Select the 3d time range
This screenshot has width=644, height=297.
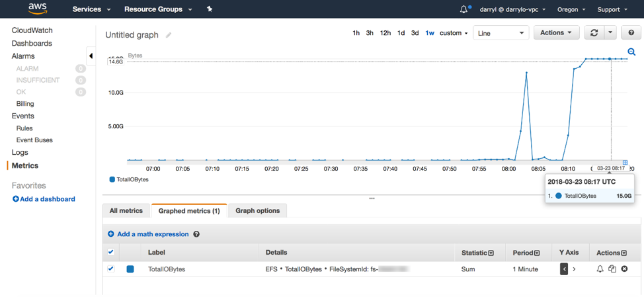click(x=415, y=33)
